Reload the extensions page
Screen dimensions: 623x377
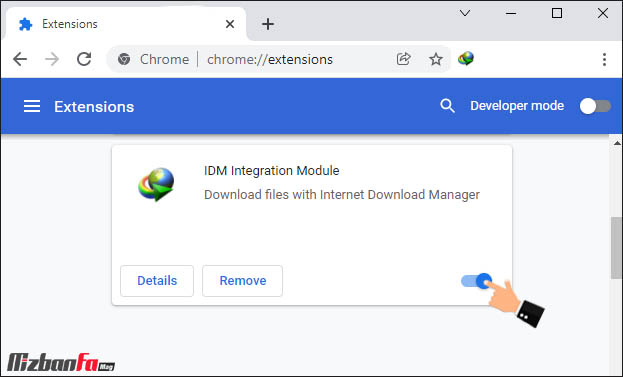point(84,59)
